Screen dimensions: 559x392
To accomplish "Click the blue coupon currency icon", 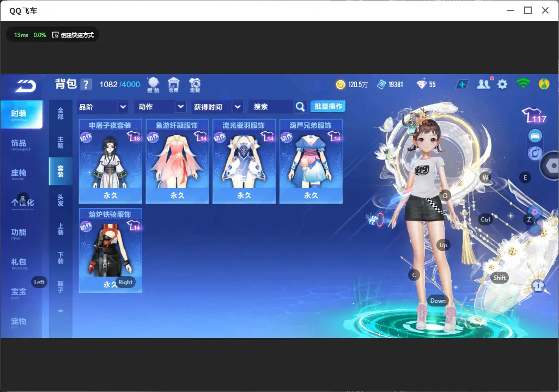I will click(x=381, y=84).
